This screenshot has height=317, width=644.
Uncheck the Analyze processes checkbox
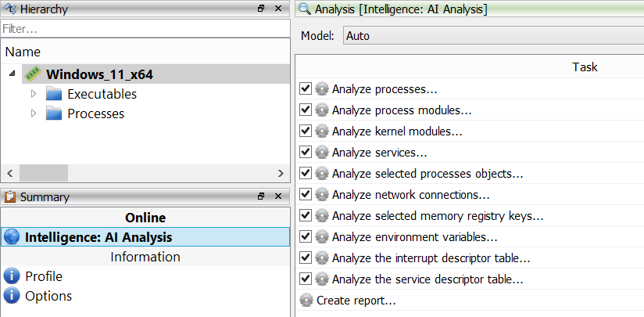tap(306, 89)
